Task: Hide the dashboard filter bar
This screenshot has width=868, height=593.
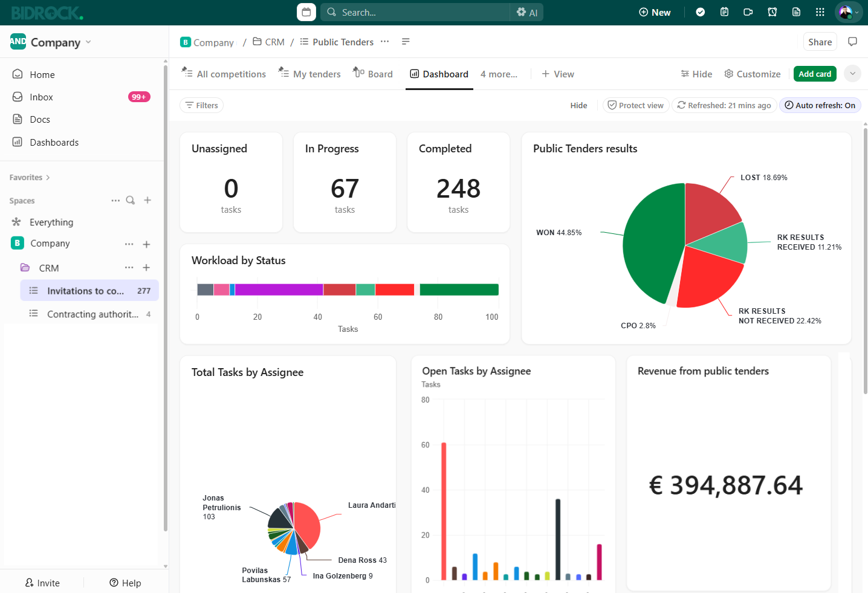Action: [578, 105]
